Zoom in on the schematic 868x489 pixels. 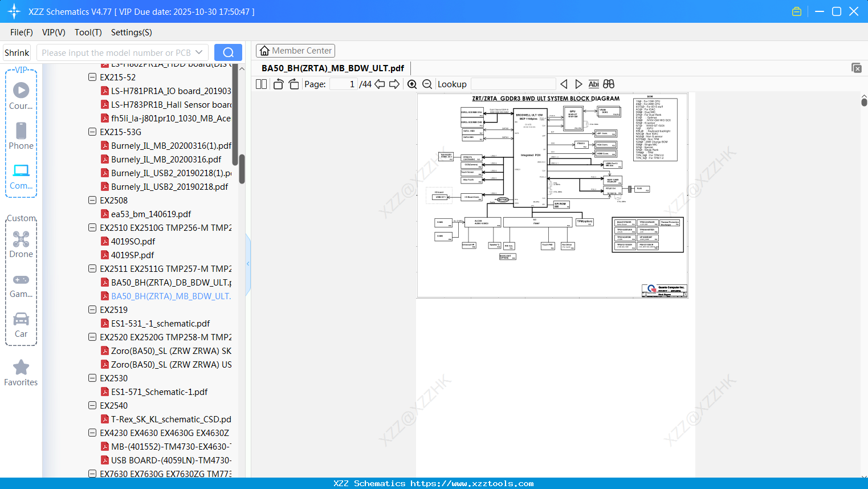[412, 84]
